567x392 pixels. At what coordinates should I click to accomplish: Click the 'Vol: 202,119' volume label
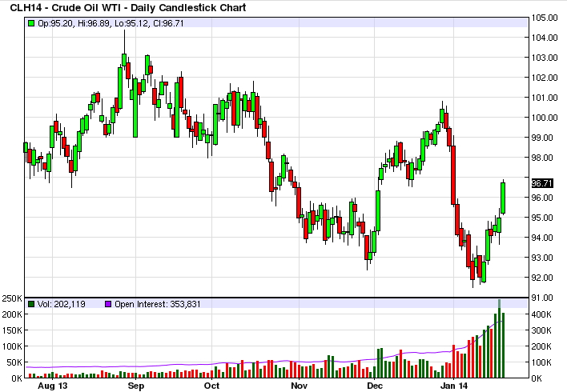click(62, 304)
